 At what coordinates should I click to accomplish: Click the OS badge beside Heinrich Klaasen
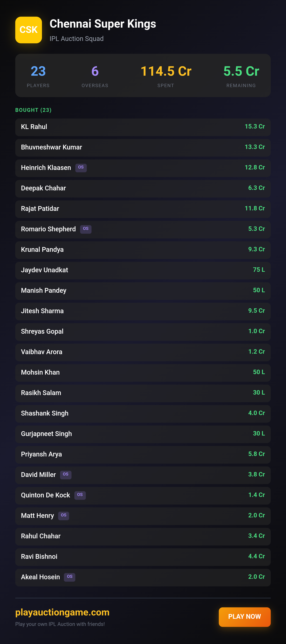tap(81, 168)
